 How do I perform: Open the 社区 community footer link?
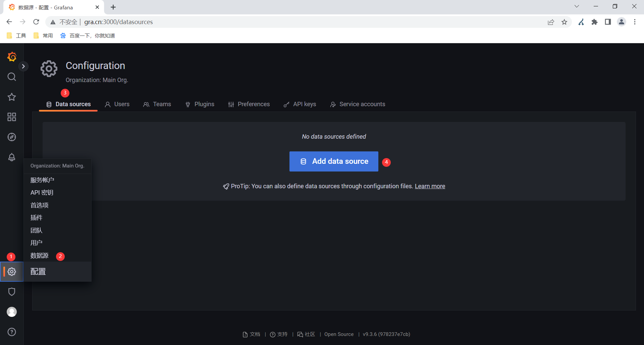pyautogui.click(x=306, y=334)
